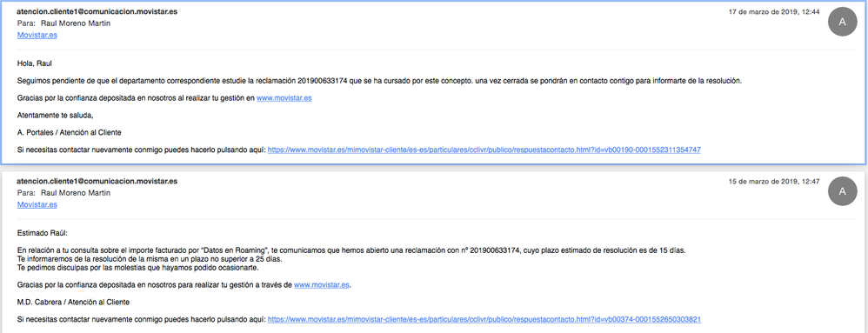Click sender avatar on 15 de marzo email
868x333 pixels.
pos(842,191)
